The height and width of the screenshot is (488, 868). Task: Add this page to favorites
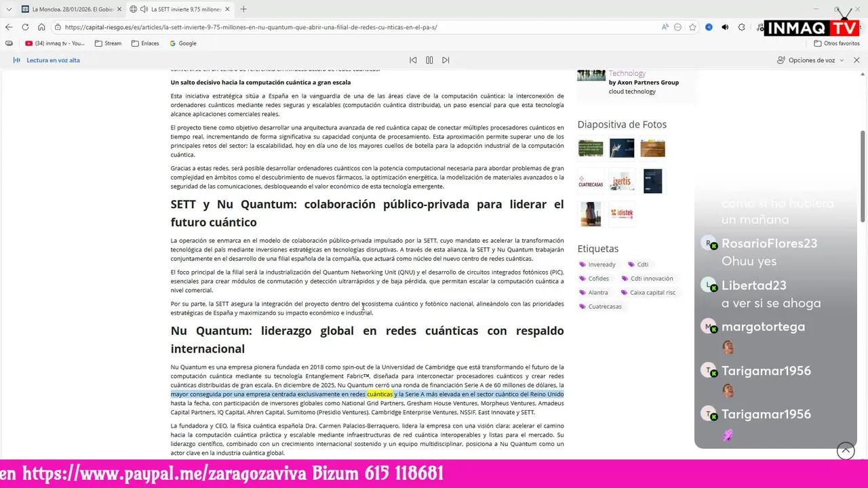pyautogui.click(x=692, y=27)
